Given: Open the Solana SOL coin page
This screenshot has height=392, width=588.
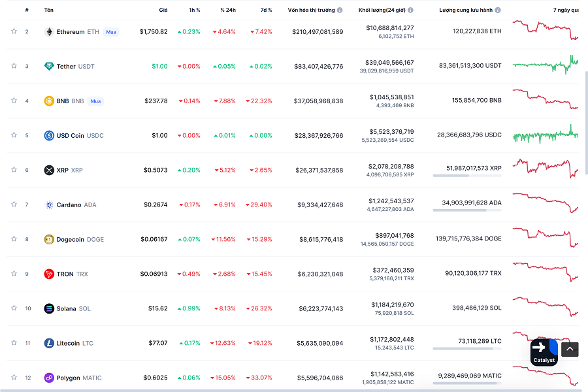Looking at the screenshot, I should [x=73, y=308].
